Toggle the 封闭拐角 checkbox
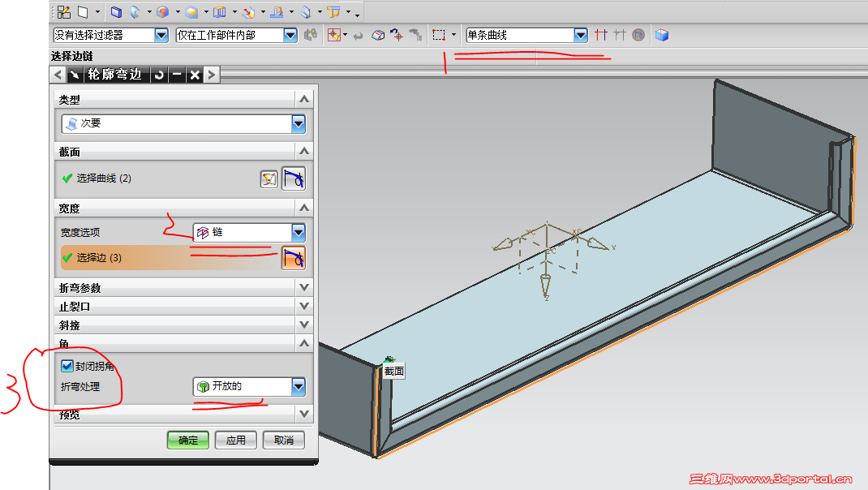Screen dimensions: 868x490 coord(67,366)
